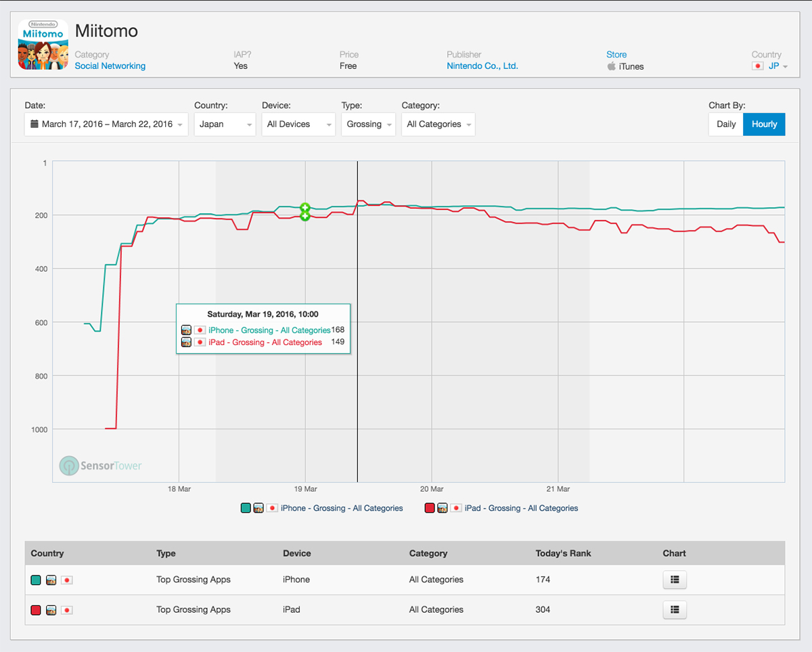
Task: Click the 21 Mar axis label
Action: click(558, 489)
